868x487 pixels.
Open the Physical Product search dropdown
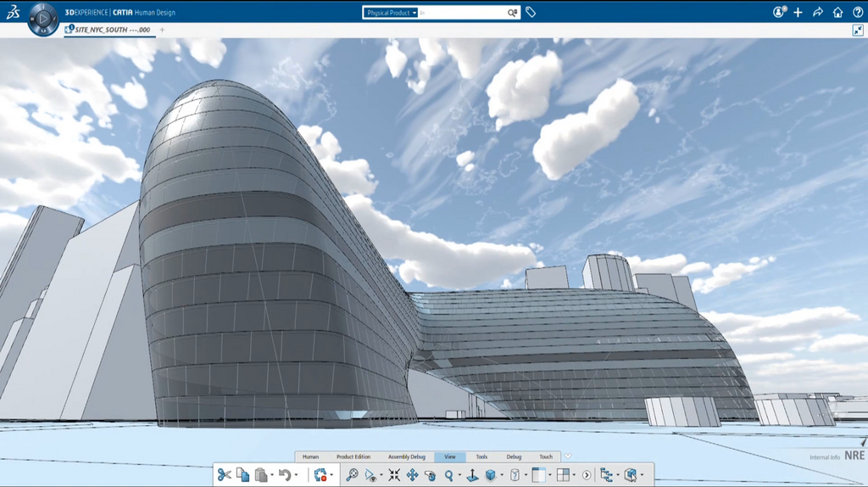pos(392,13)
